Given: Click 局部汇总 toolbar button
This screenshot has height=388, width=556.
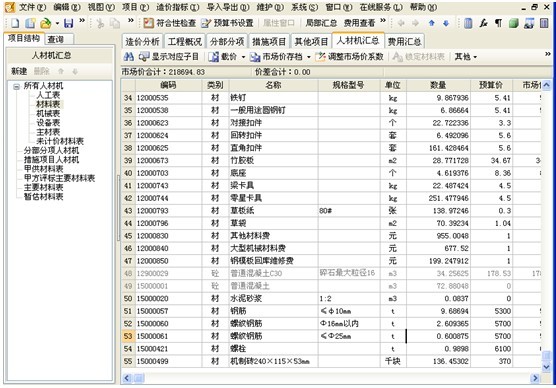Looking at the screenshot, I should (x=321, y=23).
